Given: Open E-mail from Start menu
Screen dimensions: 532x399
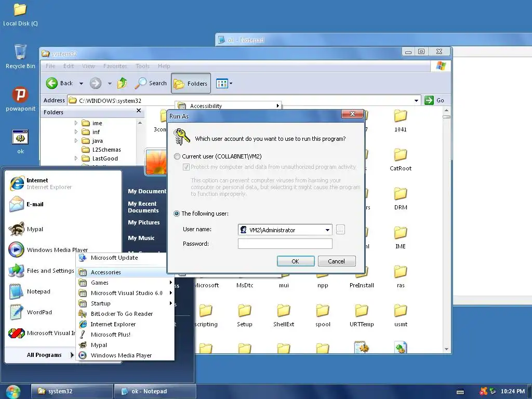Looking at the screenshot, I should click(63, 204).
